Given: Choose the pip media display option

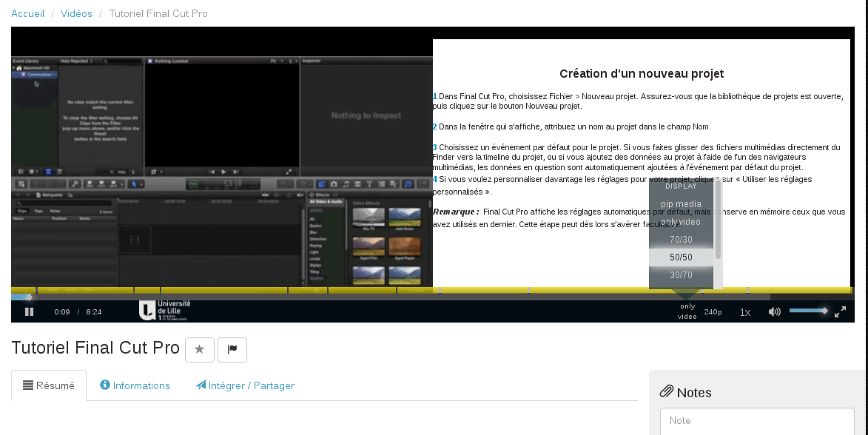Looking at the screenshot, I should 681,204.
